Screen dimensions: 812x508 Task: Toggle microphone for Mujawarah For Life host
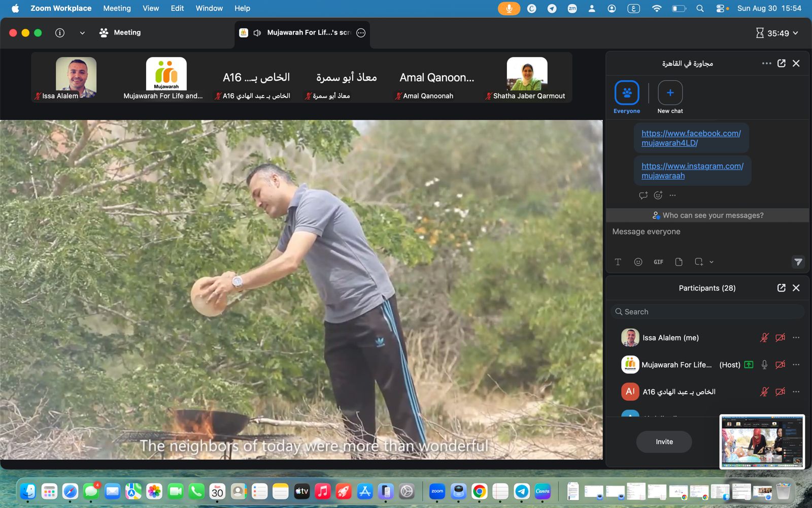click(764, 365)
